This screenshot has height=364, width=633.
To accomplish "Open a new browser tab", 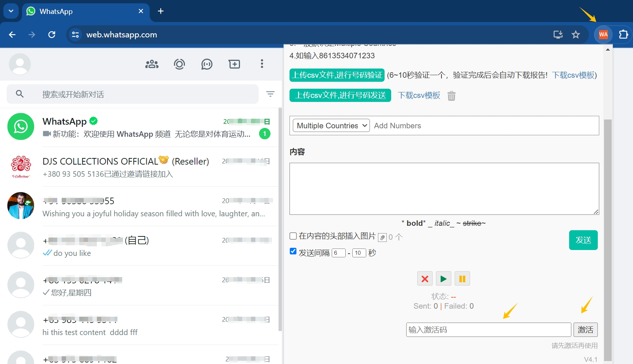I will pyautogui.click(x=160, y=11).
